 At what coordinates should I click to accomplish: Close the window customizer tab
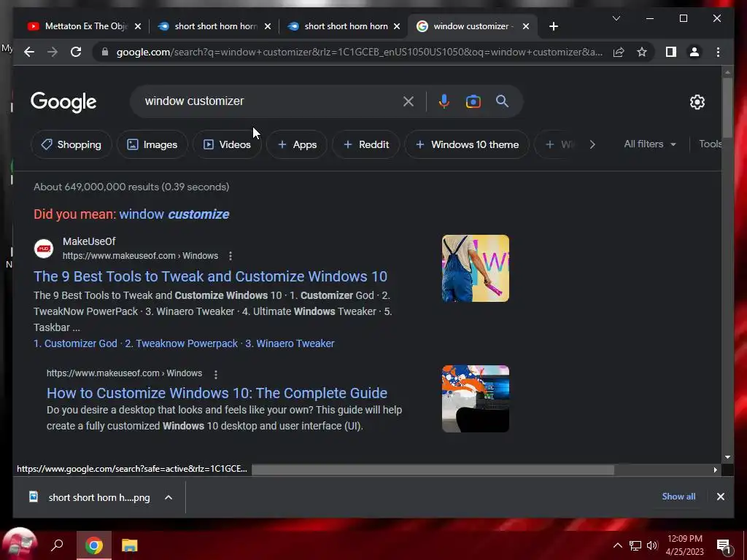click(x=525, y=27)
